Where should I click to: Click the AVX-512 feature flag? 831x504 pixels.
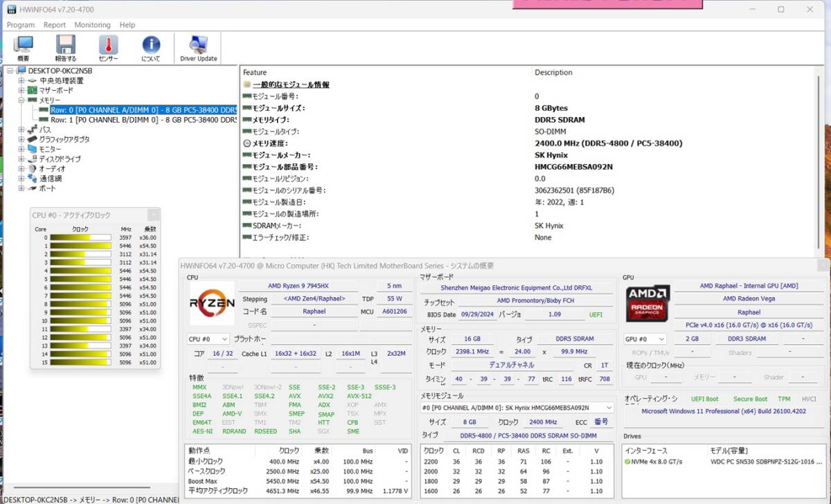point(359,396)
